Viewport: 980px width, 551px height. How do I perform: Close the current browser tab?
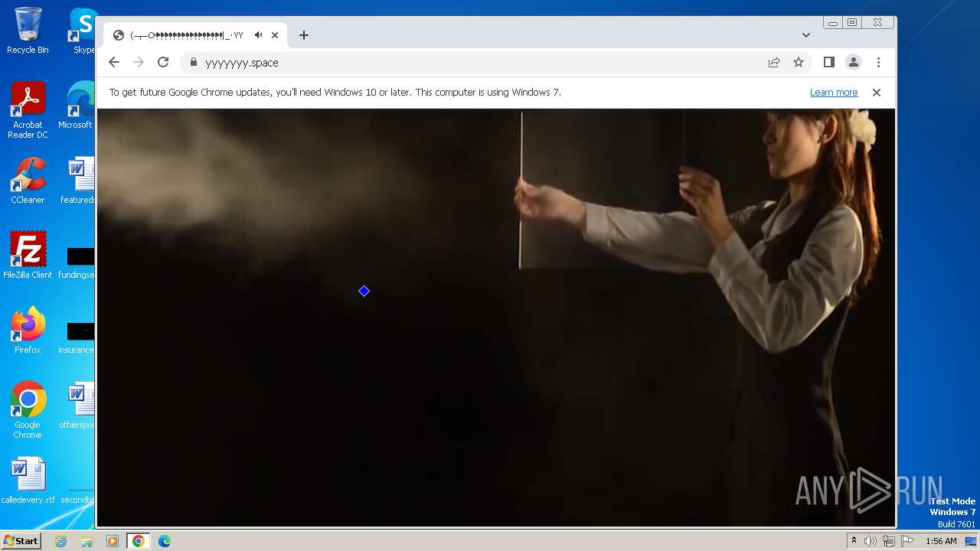275,35
